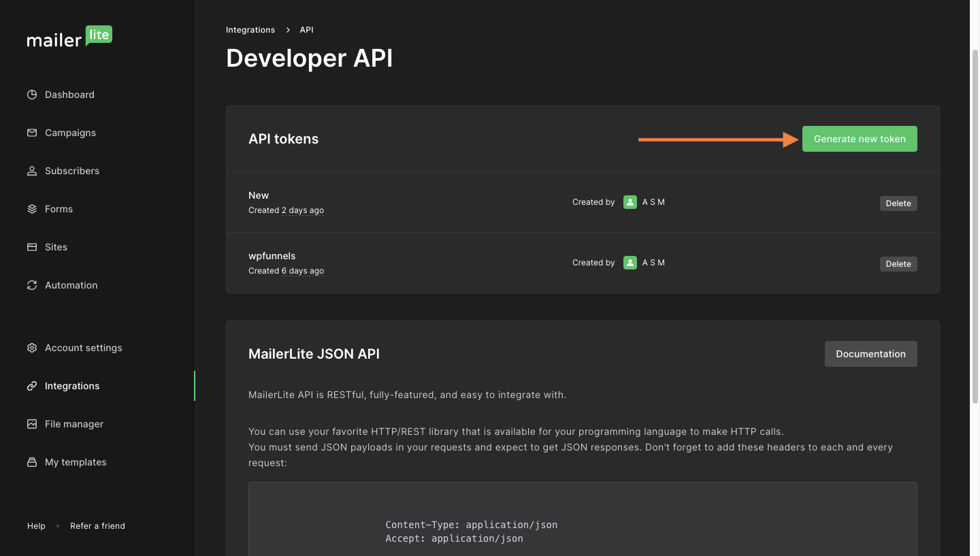Image resolution: width=980 pixels, height=556 pixels.
Task: Select the wpfunnels token name
Action: 272,256
